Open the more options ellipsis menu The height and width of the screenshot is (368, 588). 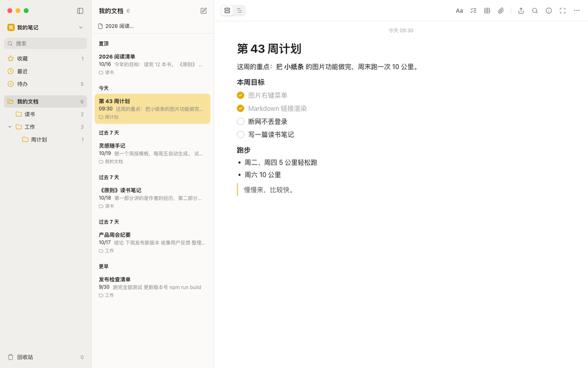[577, 11]
